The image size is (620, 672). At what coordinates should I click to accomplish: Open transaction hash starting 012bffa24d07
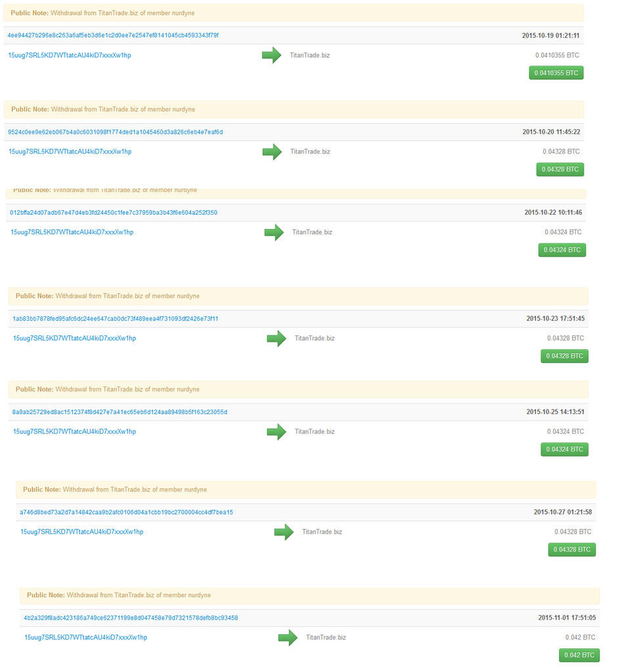click(x=114, y=213)
